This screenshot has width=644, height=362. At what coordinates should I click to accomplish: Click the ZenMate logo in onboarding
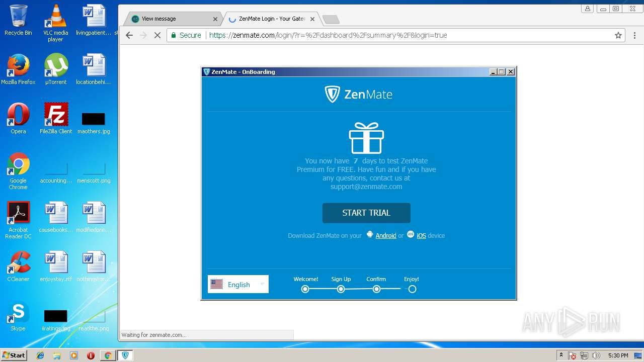click(358, 94)
